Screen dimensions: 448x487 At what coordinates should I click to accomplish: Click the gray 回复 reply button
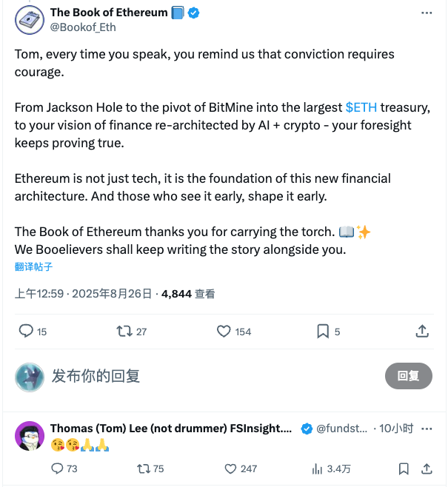coord(408,376)
